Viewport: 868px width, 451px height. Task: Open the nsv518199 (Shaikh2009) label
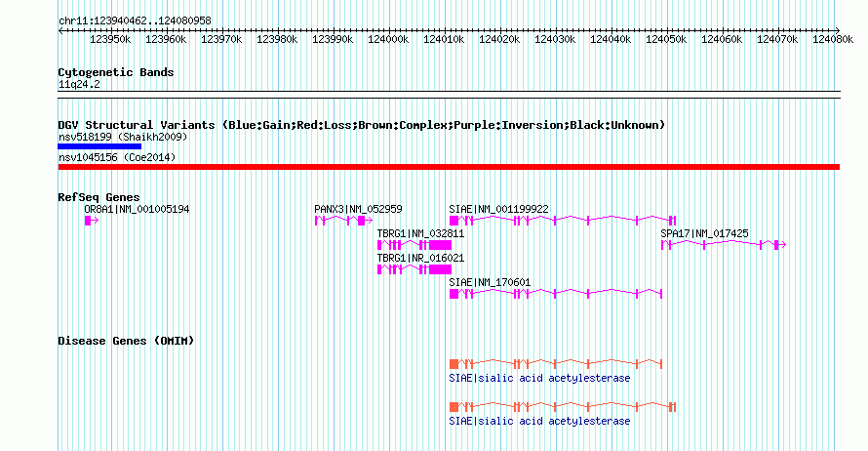click(123, 137)
